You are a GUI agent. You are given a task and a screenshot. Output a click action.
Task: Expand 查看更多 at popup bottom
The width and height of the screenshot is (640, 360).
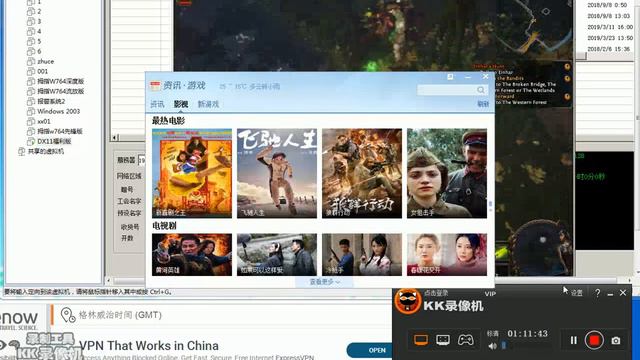point(324,282)
